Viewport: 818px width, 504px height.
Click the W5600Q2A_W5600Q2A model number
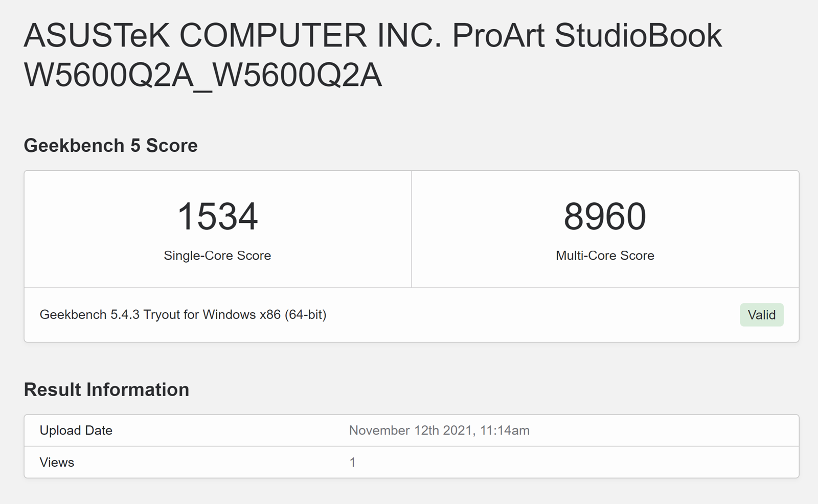click(202, 76)
